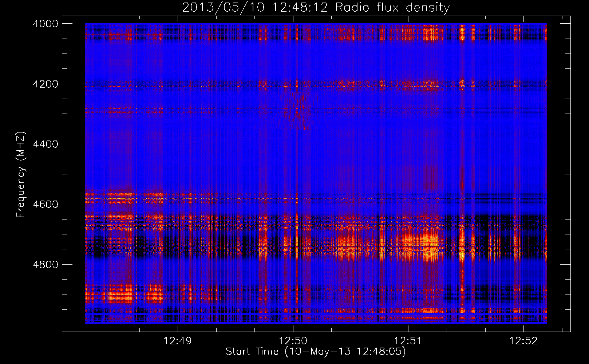Click the 12:52 time axis label
This screenshot has height=364, width=589.
pos(523,341)
